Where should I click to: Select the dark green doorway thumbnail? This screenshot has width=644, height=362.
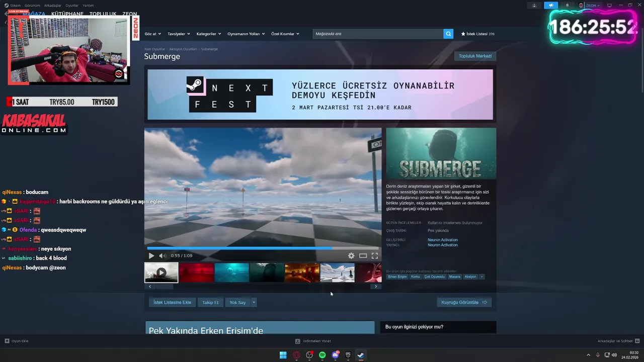pyautogui.click(x=267, y=273)
